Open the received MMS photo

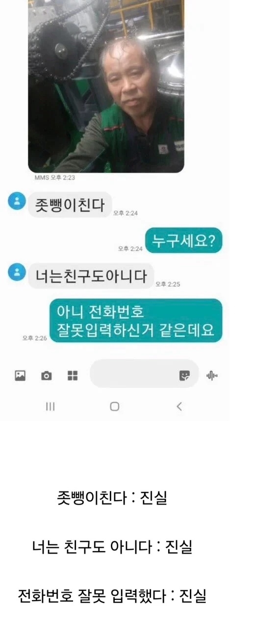tap(106, 86)
